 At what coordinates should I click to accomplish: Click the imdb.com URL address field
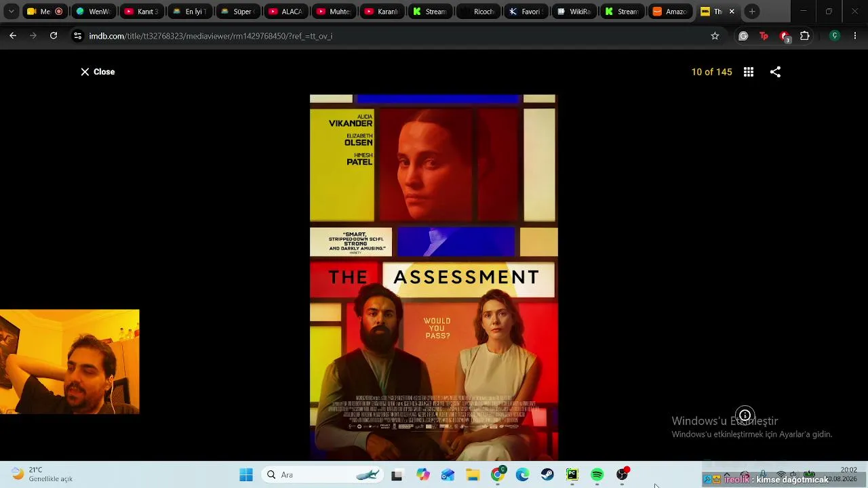point(395,36)
